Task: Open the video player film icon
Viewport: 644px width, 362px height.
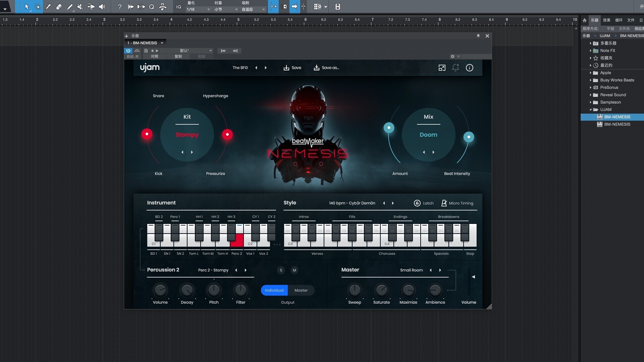Action: point(338,6)
